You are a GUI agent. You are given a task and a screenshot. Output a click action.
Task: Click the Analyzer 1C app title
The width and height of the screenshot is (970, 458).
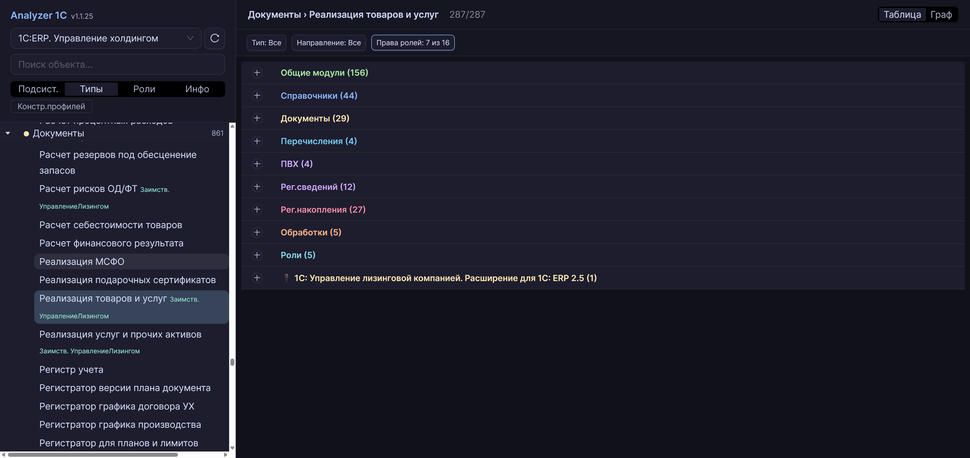pos(39,15)
